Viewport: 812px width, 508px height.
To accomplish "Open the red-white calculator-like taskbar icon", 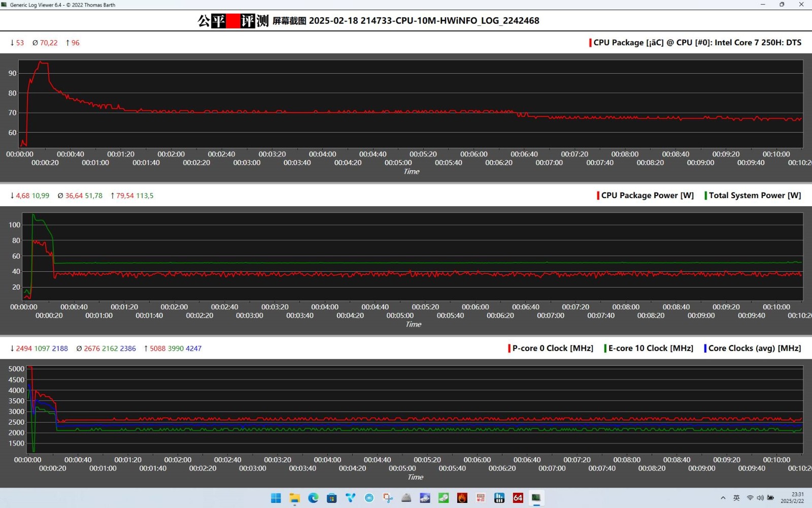I will coord(481,498).
